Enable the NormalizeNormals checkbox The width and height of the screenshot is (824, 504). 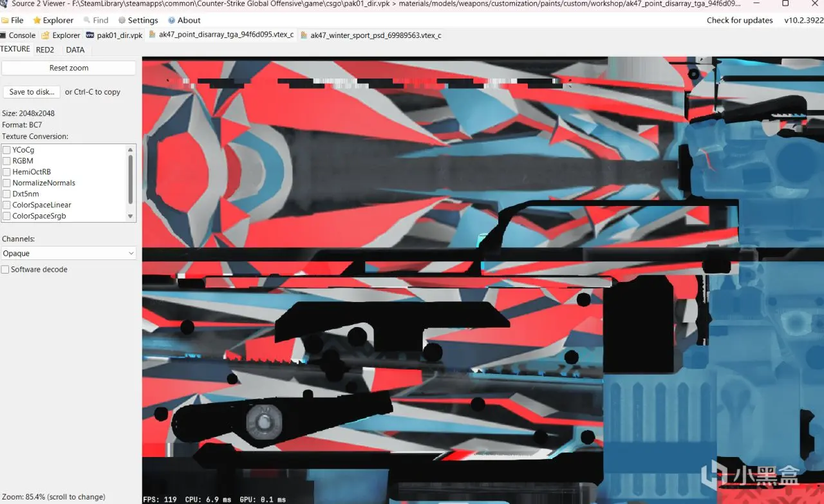click(x=6, y=183)
